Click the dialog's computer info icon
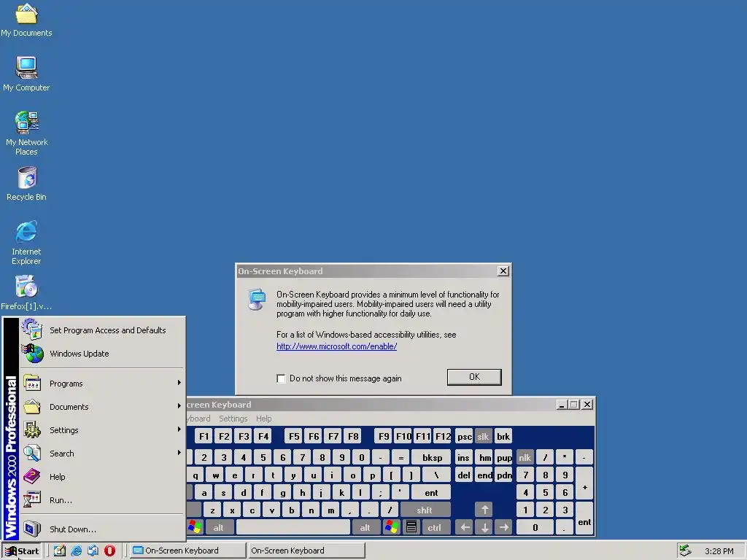This screenshot has width=747, height=560. point(257,299)
